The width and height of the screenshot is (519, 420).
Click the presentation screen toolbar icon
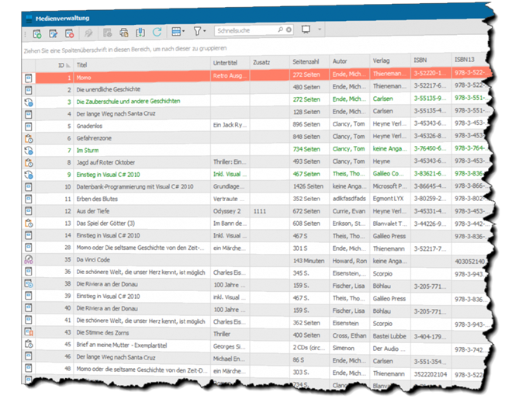click(306, 30)
